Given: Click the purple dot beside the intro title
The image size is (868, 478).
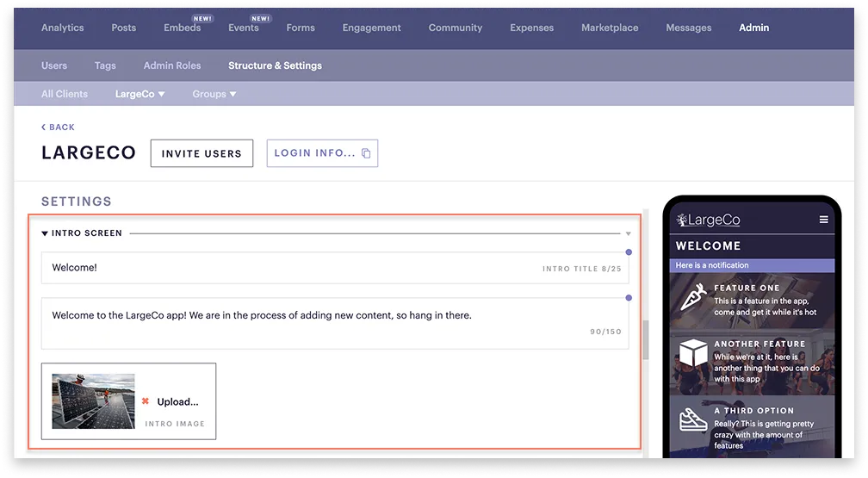Looking at the screenshot, I should pos(629,252).
